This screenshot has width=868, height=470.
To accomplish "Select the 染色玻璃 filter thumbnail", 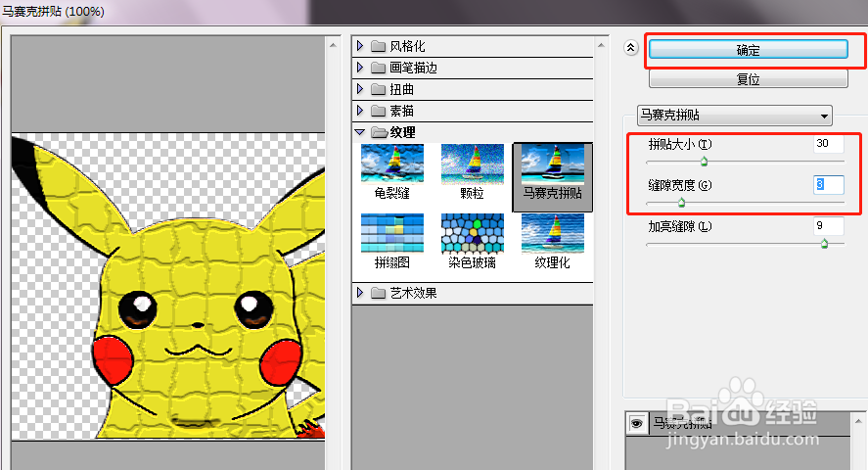I will tap(473, 242).
